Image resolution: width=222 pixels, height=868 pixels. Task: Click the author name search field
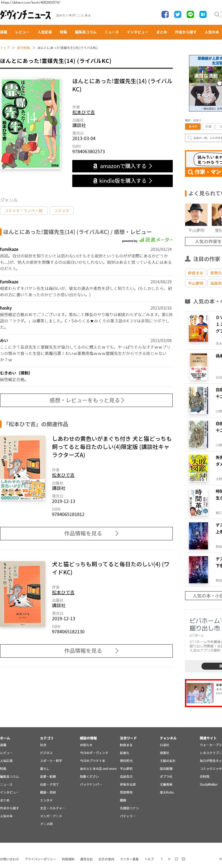(203, 138)
